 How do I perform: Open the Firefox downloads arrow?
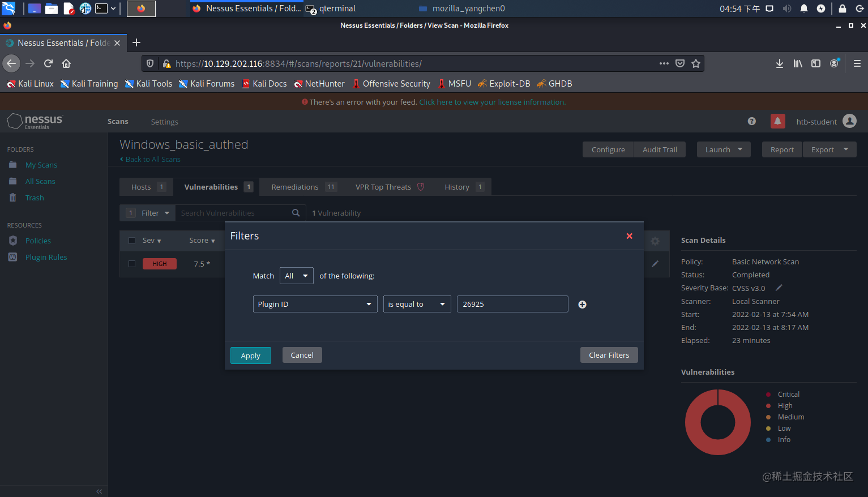click(x=780, y=63)
